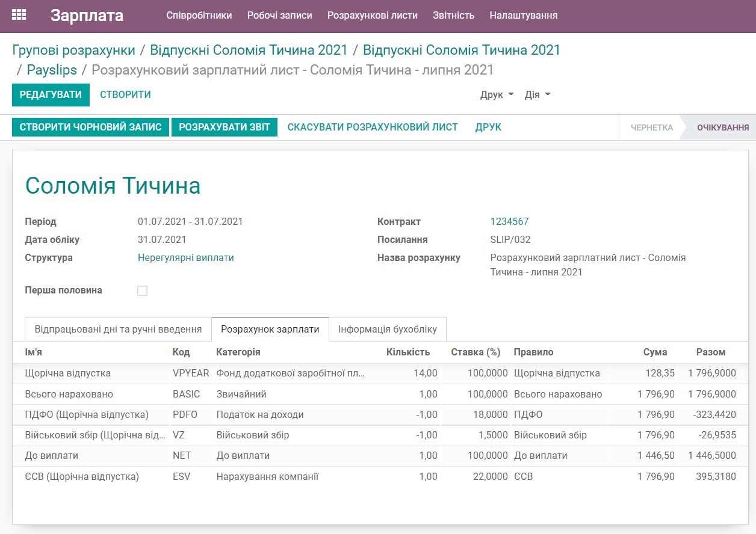Open the Розрахункові листи menu
Viewport: 756px width, 534px height.
point(371,16)
